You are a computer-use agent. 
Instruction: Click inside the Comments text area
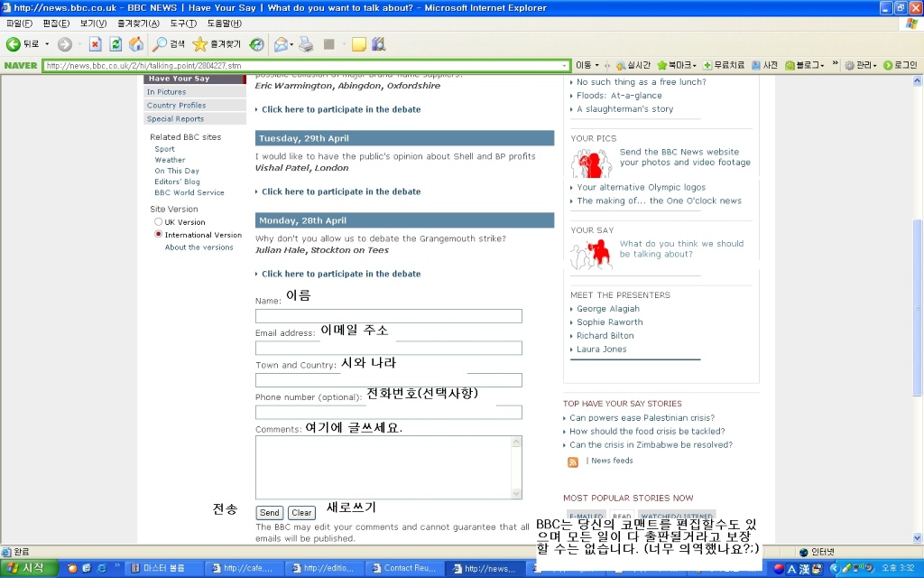[383, 468]
